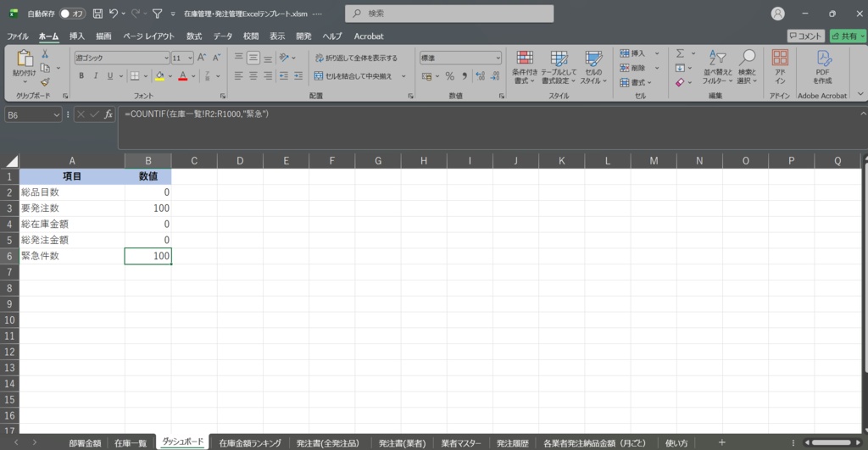The width and height of the screenshot is (868, 450).
Task: Click the increase indent icon
Action: point(298,75)
